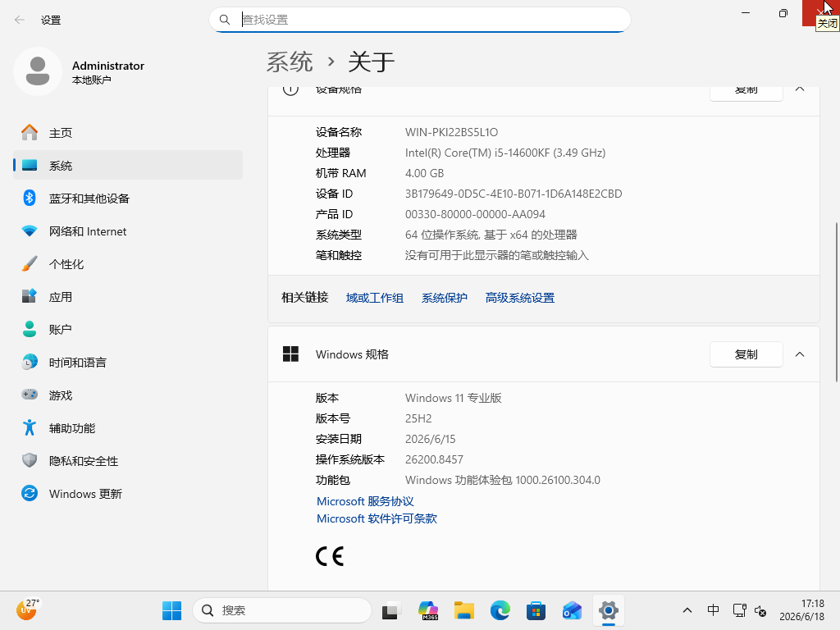Screen dimensions: 840x630
Task: Click the Windows 更新 sync icon
Action: [30, 493]
